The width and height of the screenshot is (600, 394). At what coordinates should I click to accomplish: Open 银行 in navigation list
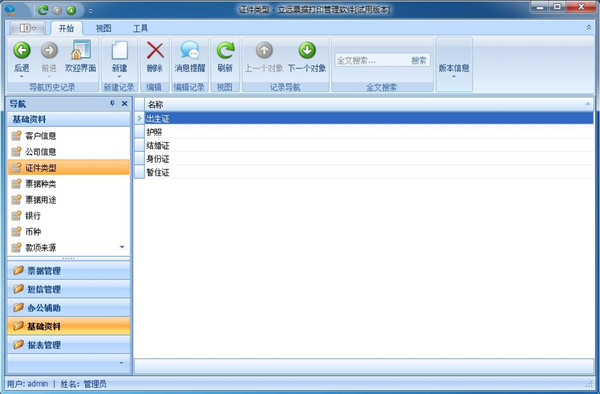click(68, 216)
